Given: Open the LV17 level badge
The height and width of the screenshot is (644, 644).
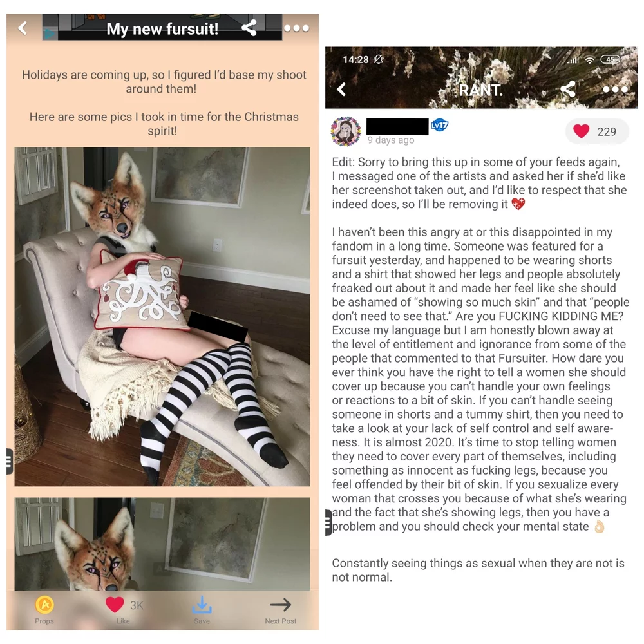Looking at the screenshot, I should [439, 124].
